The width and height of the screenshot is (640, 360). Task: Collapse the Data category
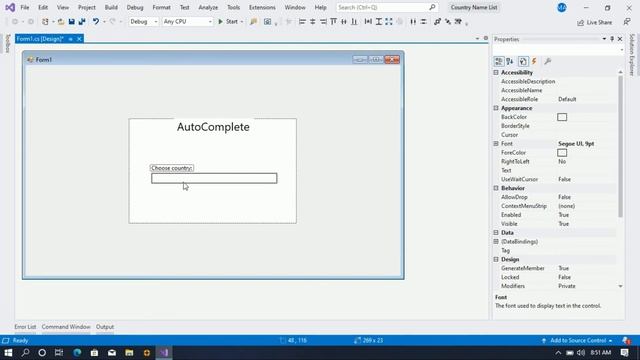(496, 233)
